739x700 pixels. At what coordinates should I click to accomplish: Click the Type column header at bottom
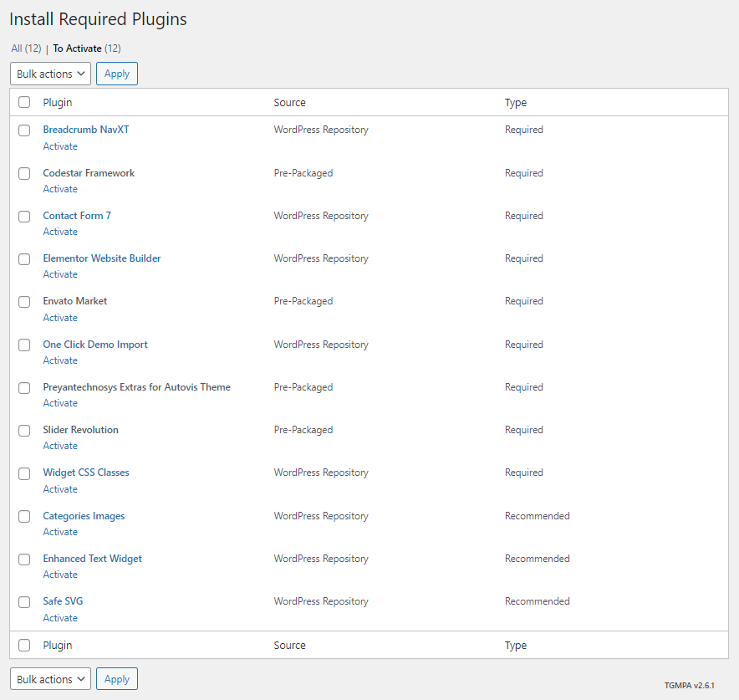[516, 646]
